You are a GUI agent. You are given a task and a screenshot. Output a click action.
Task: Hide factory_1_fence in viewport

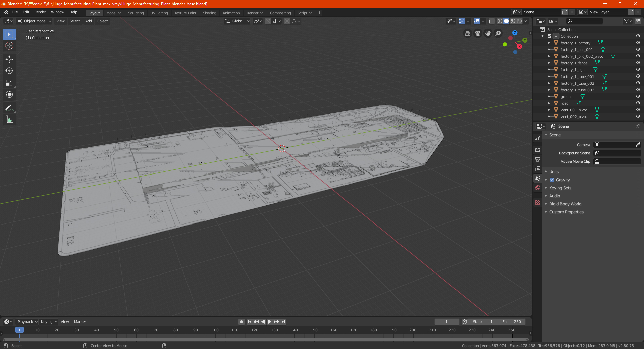pos(638,63)
